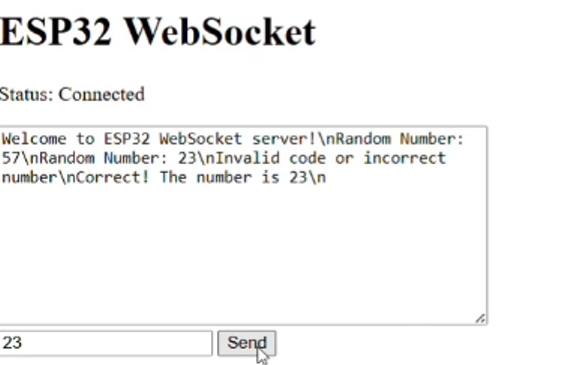This screenshot has height=365, width=587.
Task: Click the Status: Connected text
Action: tap(72, 94)
